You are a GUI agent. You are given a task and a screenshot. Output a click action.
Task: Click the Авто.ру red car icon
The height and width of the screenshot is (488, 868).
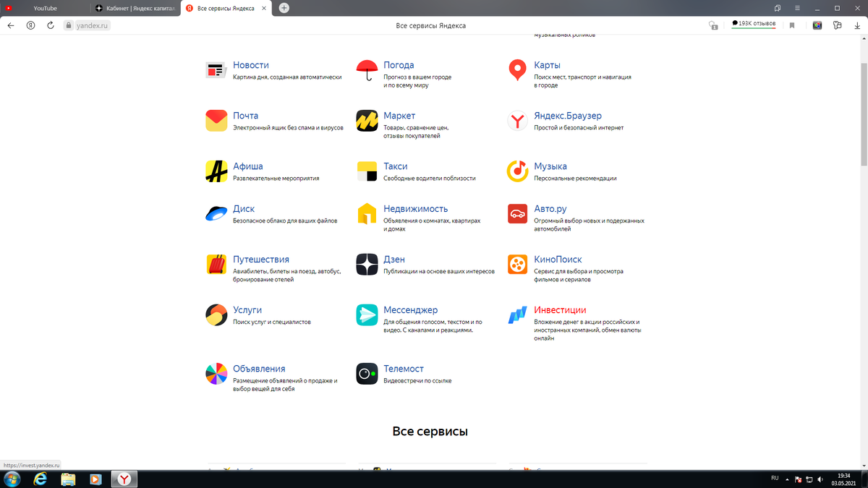tap(517, 213)
